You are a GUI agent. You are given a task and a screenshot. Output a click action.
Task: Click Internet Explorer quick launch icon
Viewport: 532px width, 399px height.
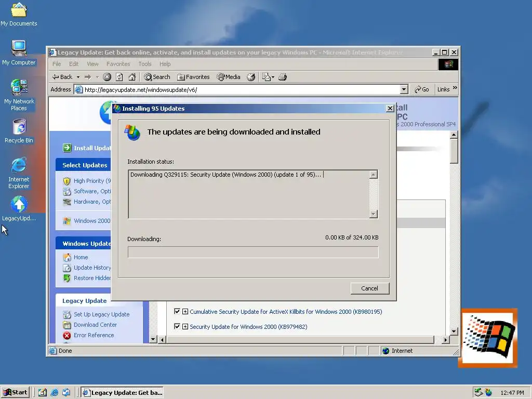(x=54, y=393)
